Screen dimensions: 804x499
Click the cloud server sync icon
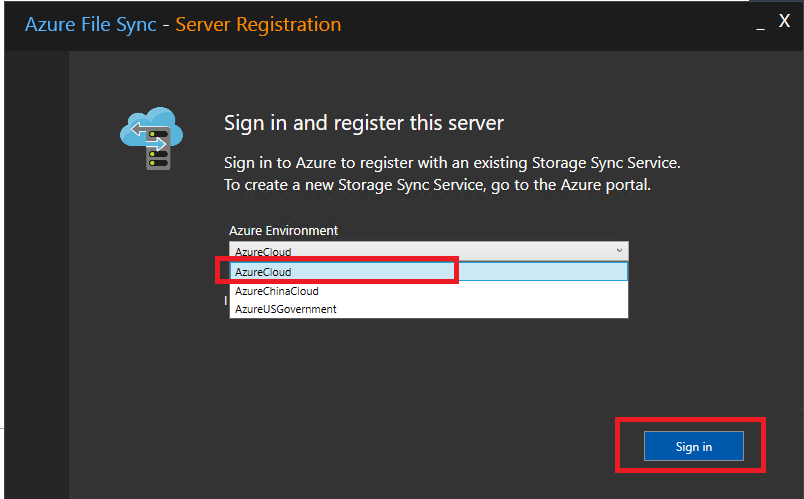click(x=151, y=139)
